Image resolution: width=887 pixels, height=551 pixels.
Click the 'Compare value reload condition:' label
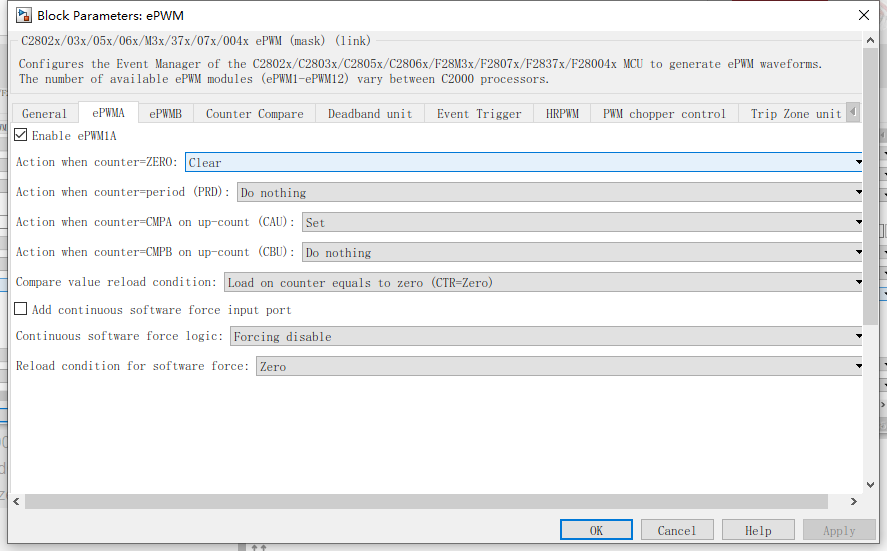(x=116, y=282)
